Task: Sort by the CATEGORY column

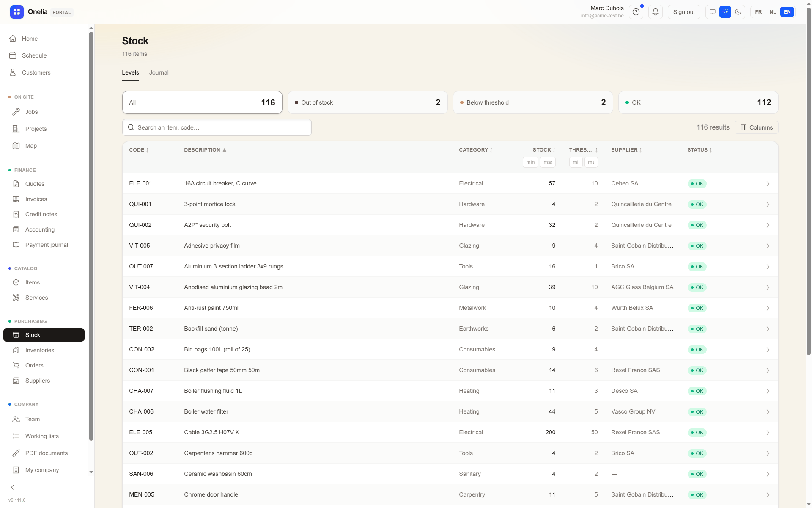Action: coord(476,150)
